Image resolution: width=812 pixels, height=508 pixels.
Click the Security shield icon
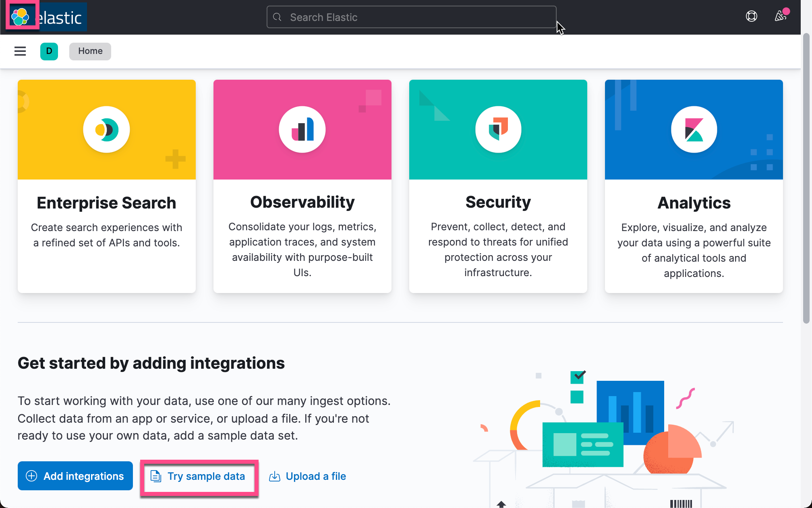pyautogui.click(x=498, y=129)
